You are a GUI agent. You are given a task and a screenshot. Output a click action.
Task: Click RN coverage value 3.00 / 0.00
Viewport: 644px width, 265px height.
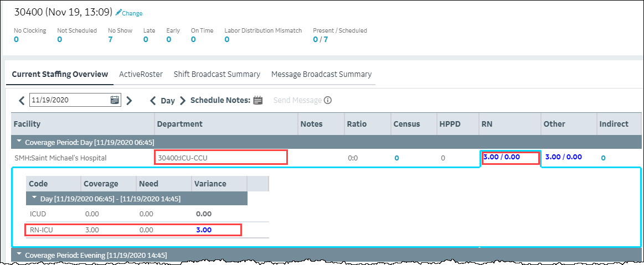(x=501, y=157)
